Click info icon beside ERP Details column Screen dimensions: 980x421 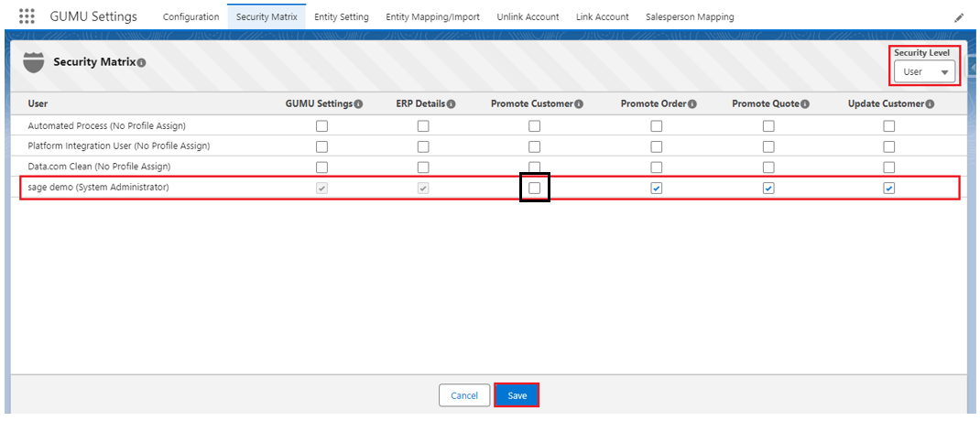pyautogui.click(x=452, y=104)
